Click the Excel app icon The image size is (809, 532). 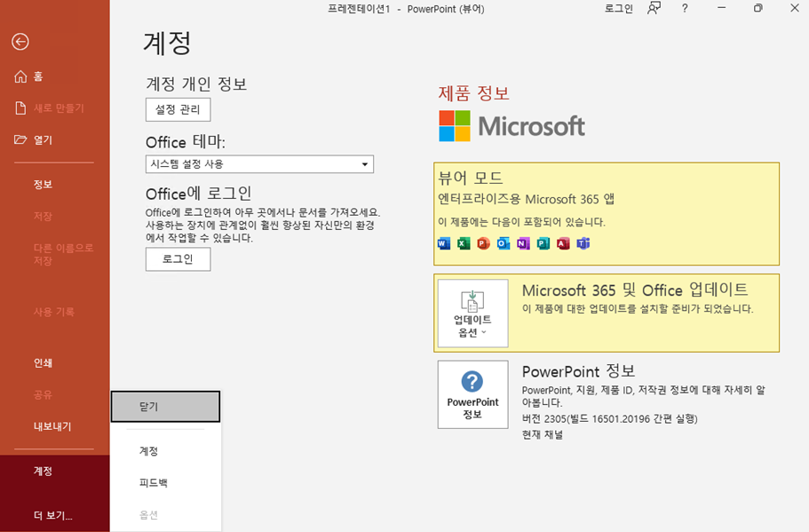(x=464, y=243)
